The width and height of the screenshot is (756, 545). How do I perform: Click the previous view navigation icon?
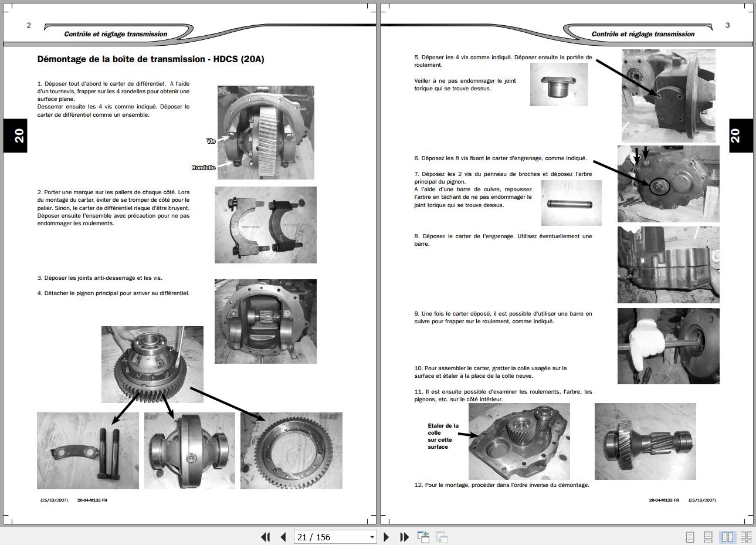423,537
